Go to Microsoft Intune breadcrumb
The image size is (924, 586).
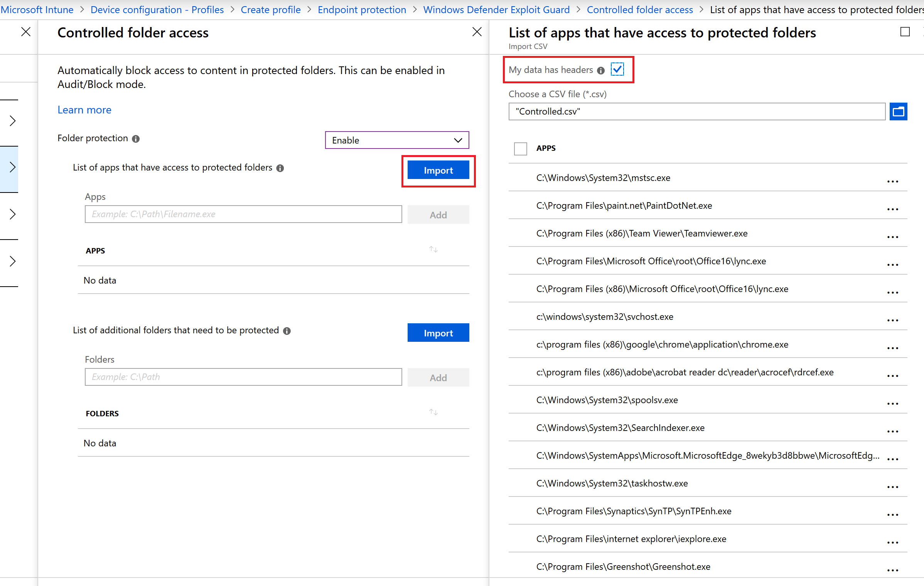pyautogui.click(x=37, y=10)
